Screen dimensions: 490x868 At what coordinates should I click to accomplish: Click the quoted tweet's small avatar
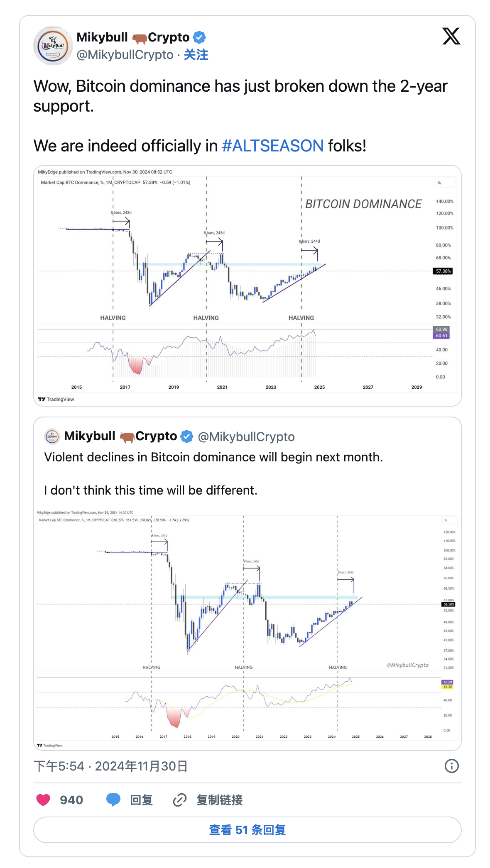52,436
